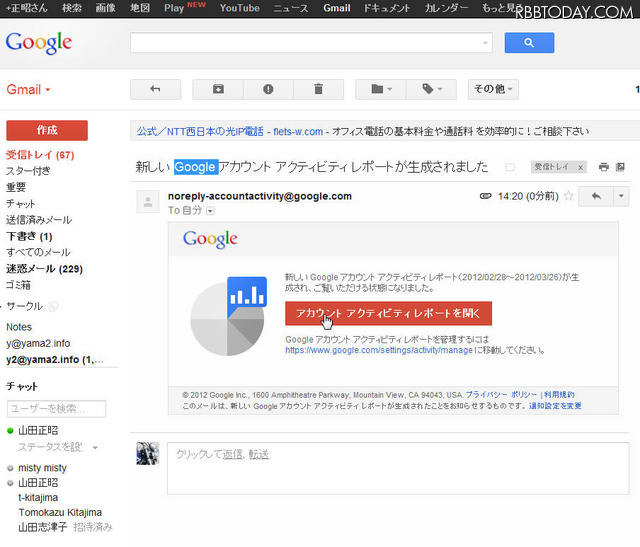
Task: Open YouTube in the top bar
Action: (x=240, y=8)
